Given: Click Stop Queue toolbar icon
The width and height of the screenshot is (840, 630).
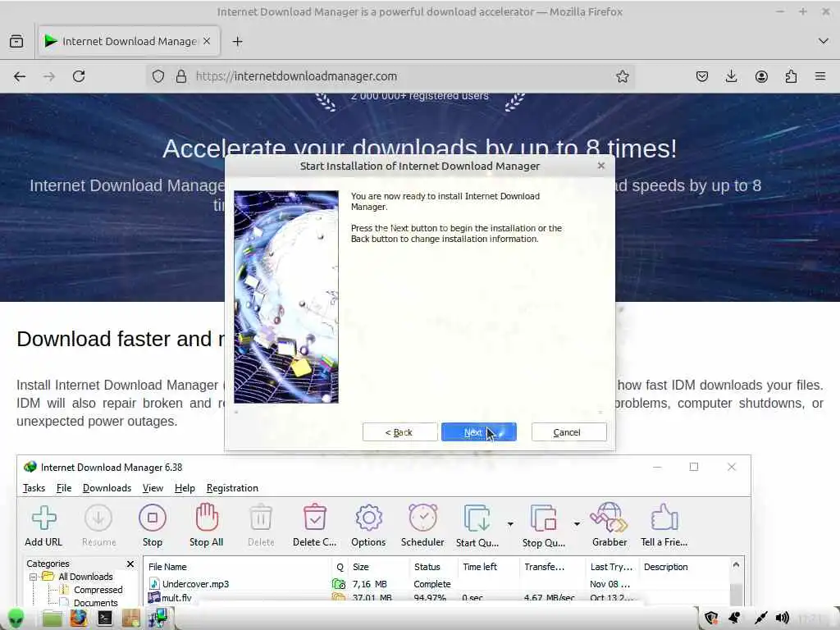Looking at the screenshot, I should tap(544, 526).
